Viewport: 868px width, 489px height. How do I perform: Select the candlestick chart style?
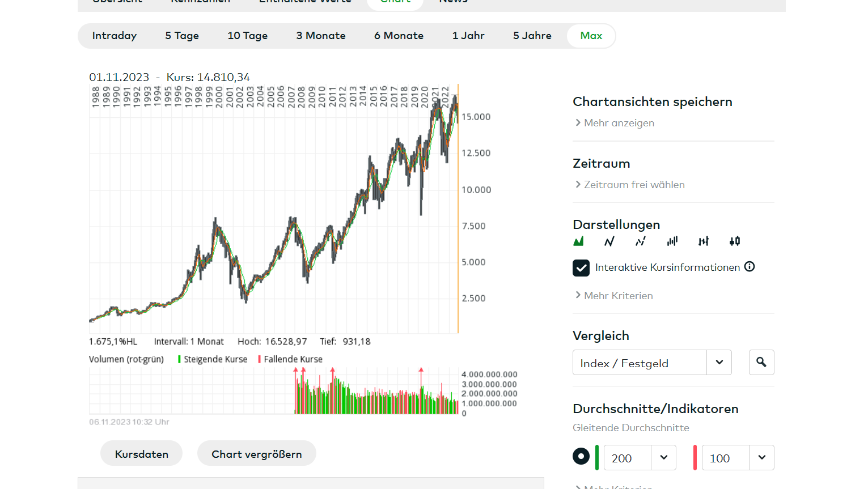click(735, 241)
